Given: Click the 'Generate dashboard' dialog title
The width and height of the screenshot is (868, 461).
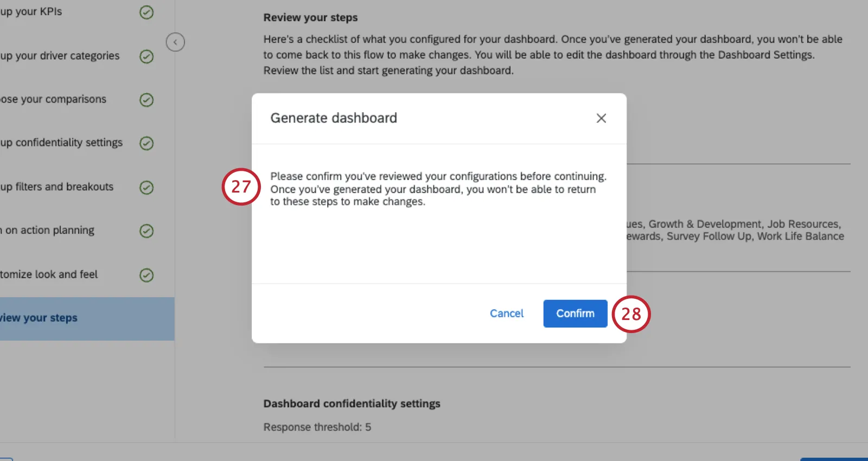Looking at the screenshot, I should coord(334,118).
